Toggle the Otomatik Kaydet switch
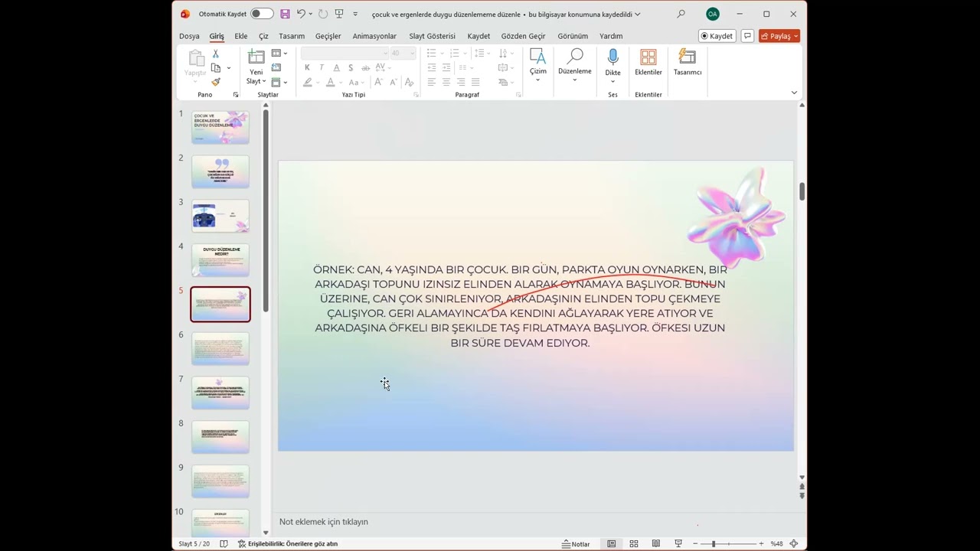980x551 pixels. 261,14
